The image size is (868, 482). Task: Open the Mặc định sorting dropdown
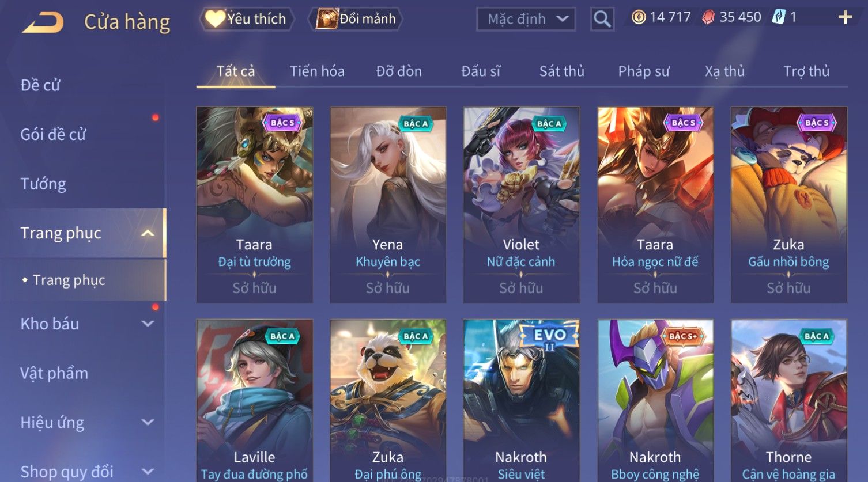[x=526, y=20]
